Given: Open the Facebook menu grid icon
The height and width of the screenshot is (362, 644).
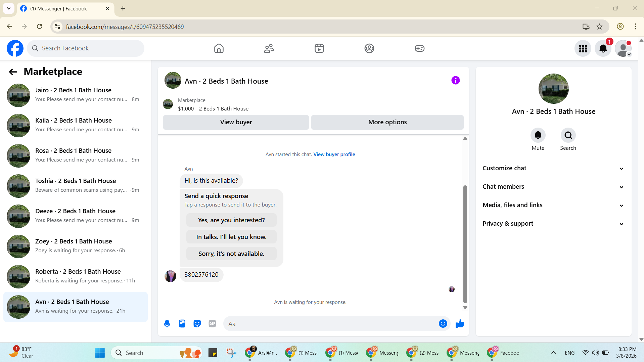Looking at the screenshot, I should click(x=583, y=49).
